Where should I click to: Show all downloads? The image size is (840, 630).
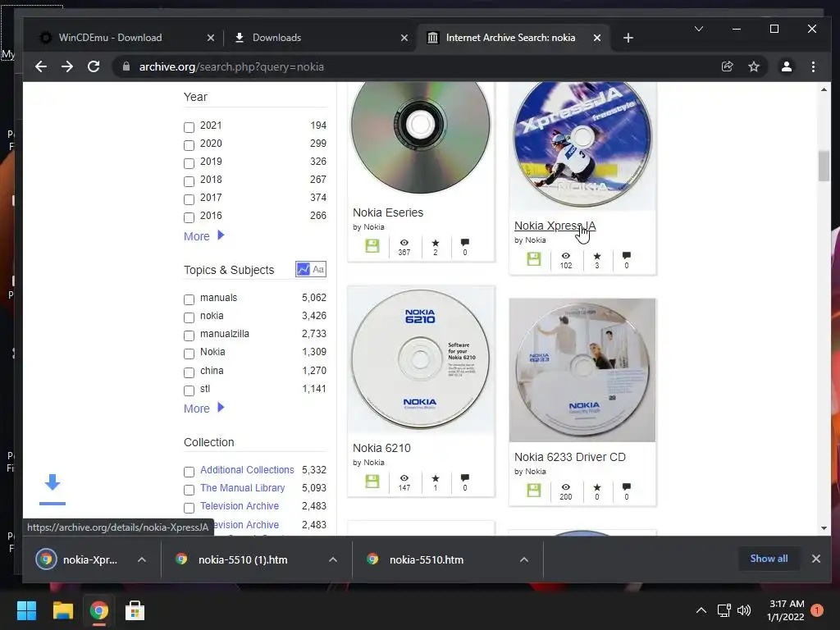769,558
